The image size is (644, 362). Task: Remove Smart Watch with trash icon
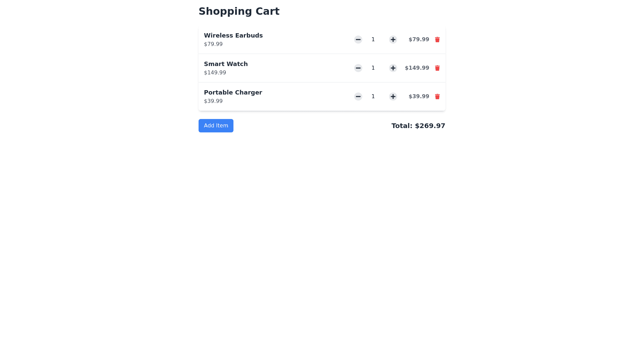[x=437, y=68]
